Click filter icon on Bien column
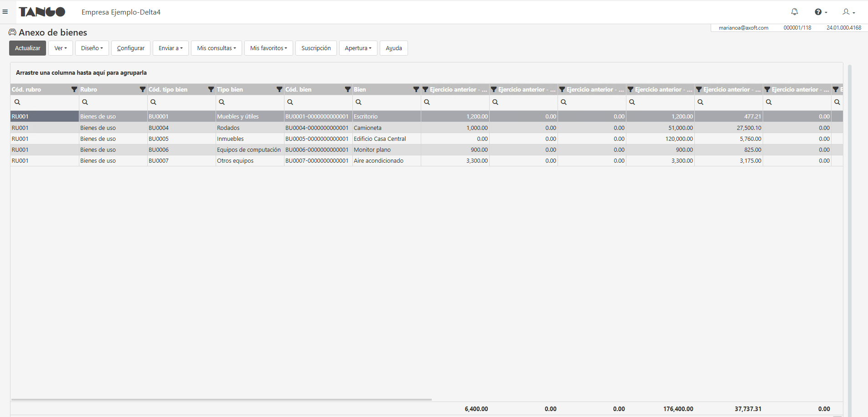Viewport: 868px width, 417px height. tap(416, 89)
